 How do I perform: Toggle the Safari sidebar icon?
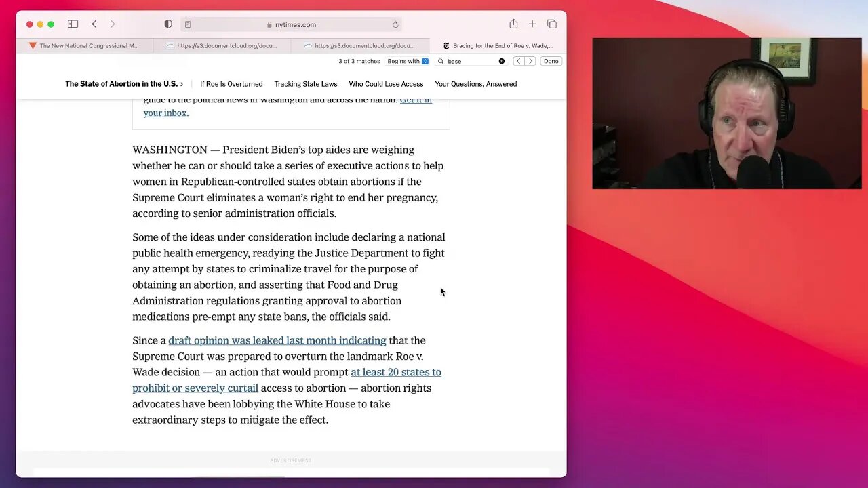(73, 24)
